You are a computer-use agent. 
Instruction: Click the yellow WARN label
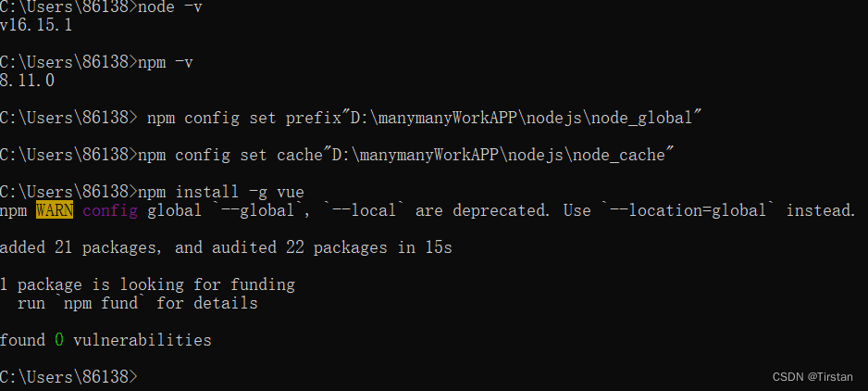(55, 211)
